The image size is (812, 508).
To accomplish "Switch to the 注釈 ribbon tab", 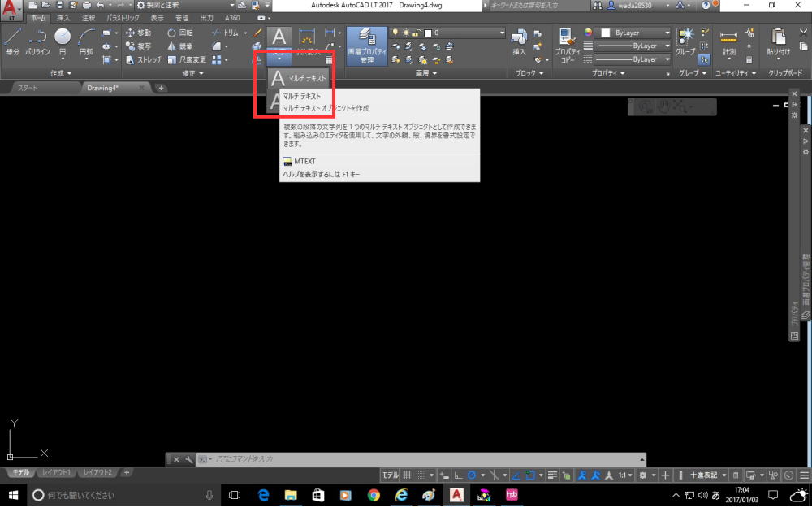I will click(88, 18).
